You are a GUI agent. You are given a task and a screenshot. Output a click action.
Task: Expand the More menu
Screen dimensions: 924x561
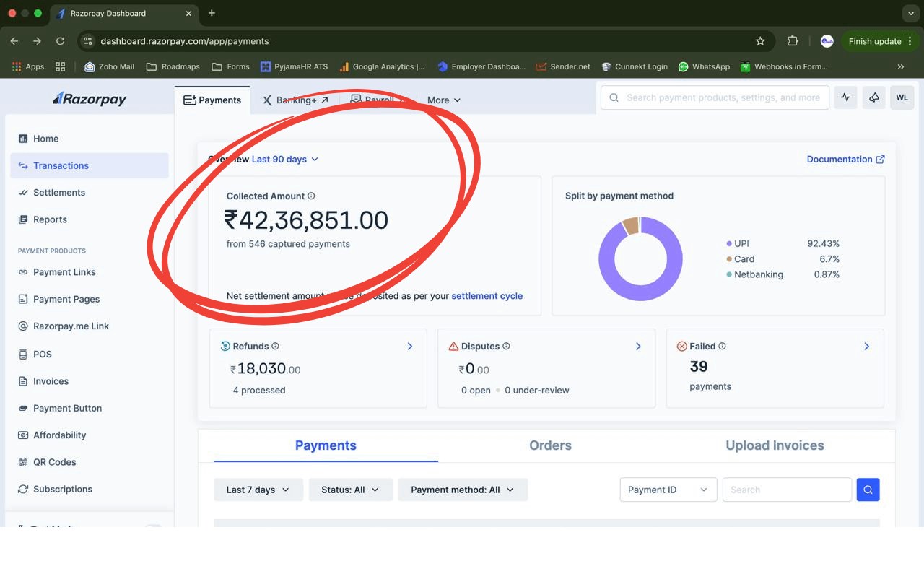pos(443,100)
